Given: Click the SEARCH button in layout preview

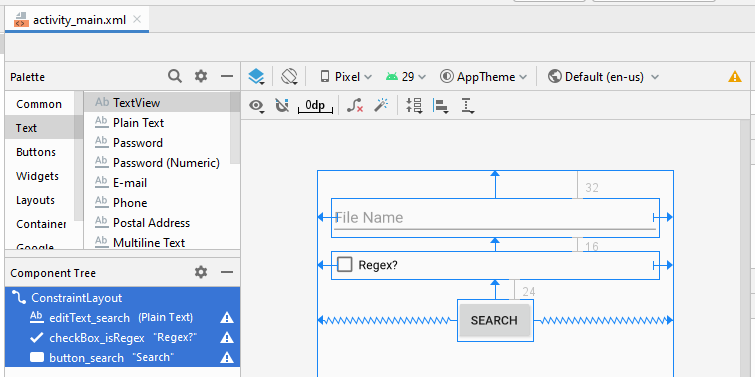Looking at the screenshot, I should (495, 320).
